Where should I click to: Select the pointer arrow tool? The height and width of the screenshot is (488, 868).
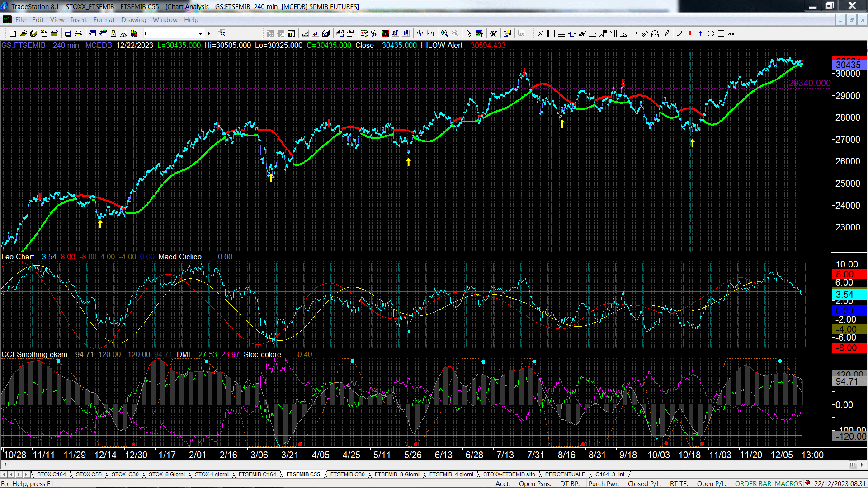point(469,33)
